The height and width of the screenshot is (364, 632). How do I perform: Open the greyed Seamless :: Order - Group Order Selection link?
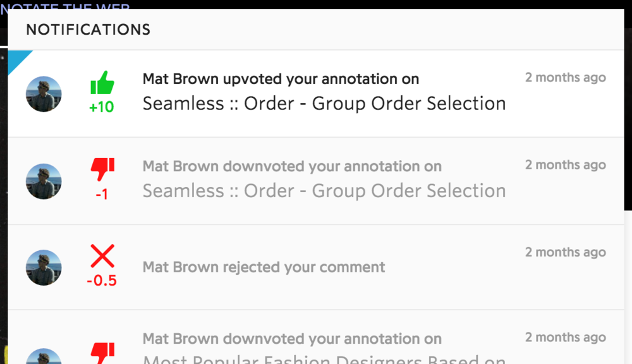pyautogui.click(x=324, y=191)
